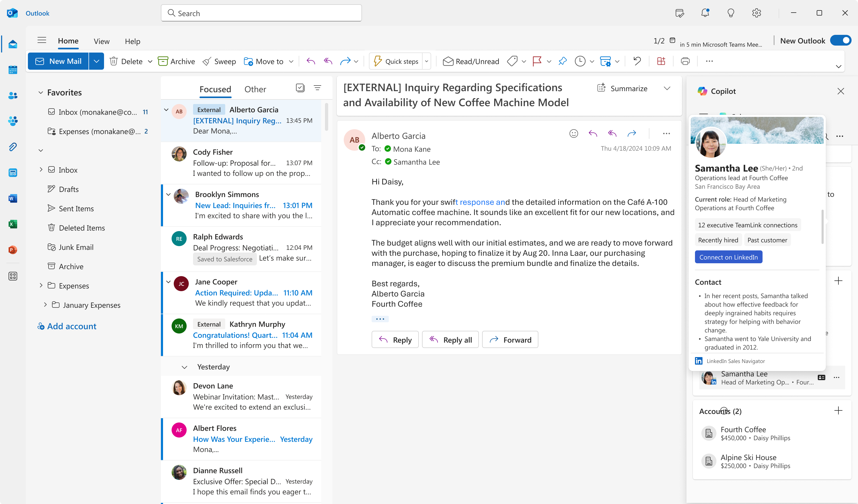The image size is (858, 504).
Task: Open Fourth Coffee account entry
Action: 772,433
